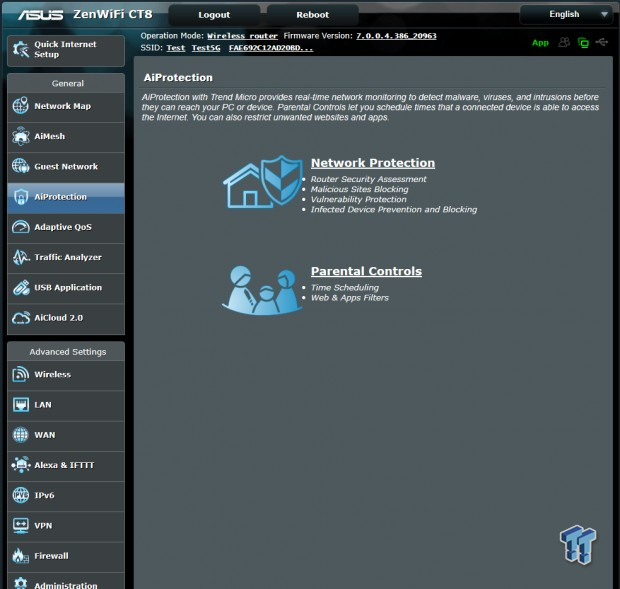Screen dimensions: 620x589
Task: Select WAN in Advanced Settings
Action: 66,435
